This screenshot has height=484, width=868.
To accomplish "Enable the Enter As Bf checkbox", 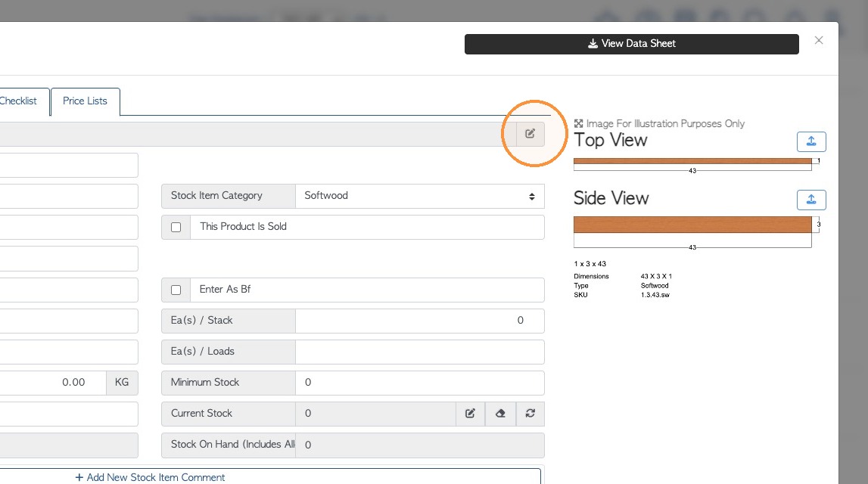I will (176, 290).
